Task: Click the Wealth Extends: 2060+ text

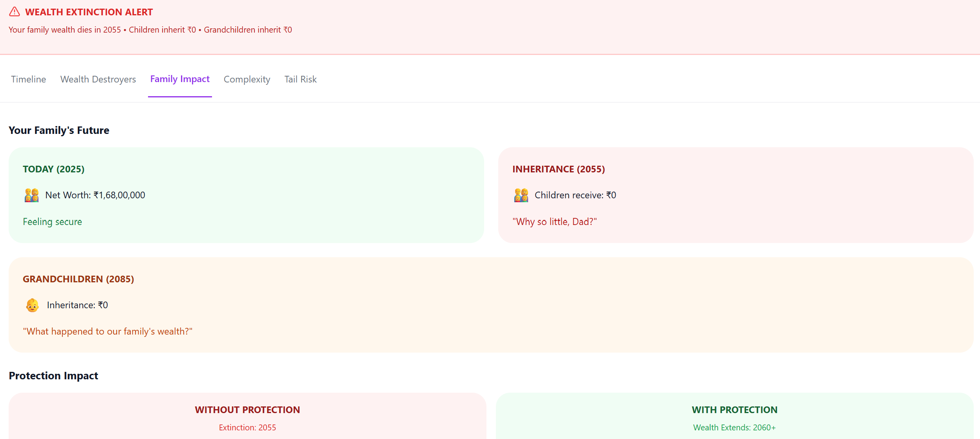Action: pyautogui.click(x=734, y=428)
